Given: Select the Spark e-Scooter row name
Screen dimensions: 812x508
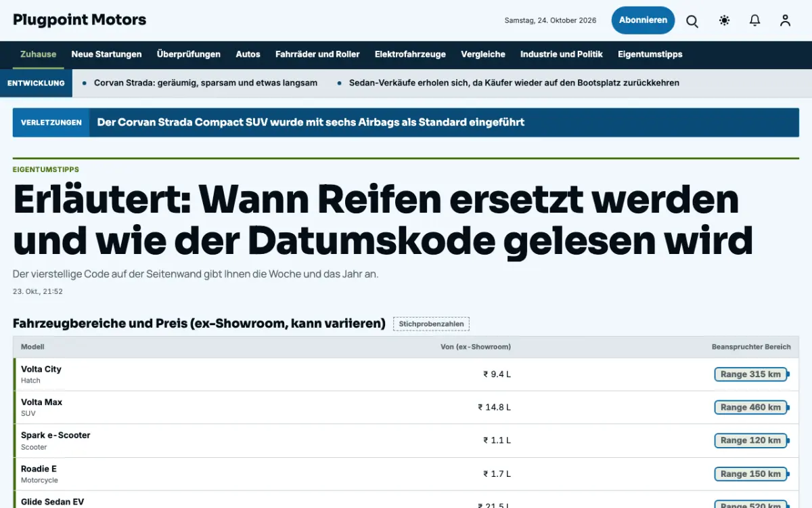Looking at the screenshot, I should 55,436.
